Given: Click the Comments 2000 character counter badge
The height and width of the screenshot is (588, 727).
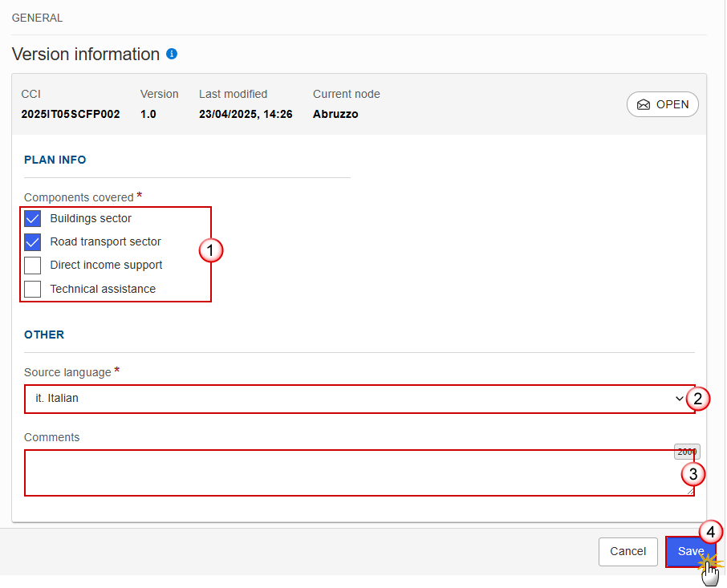Looking at the screenshot, I should tap(687, 452).
